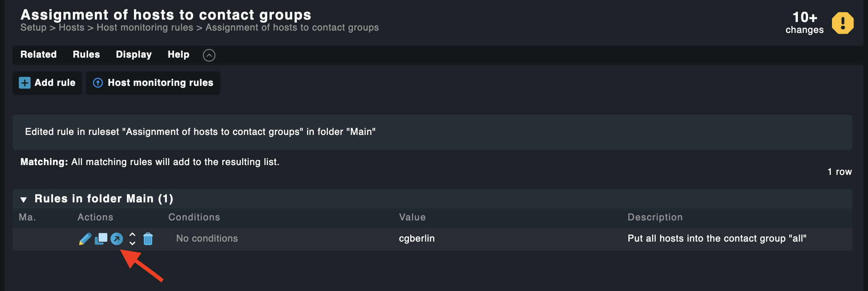Click the Host monitoring rules toolbar button

(153, 83)
